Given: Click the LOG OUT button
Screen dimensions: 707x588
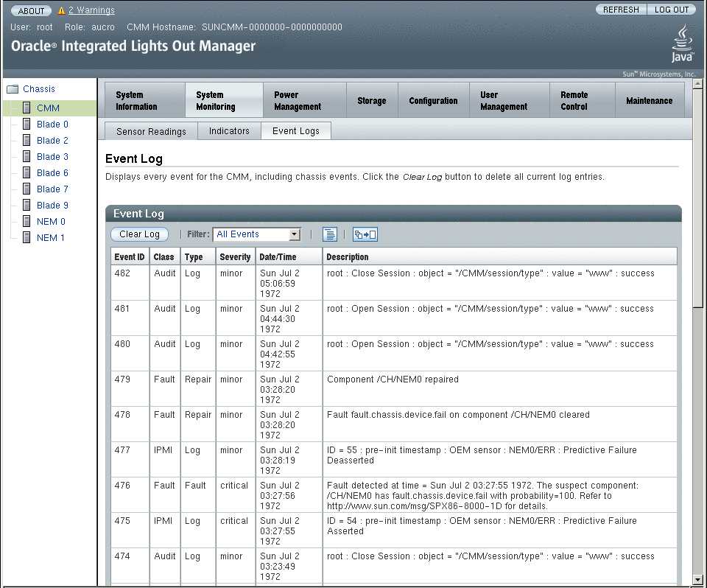Looking at the screenshot, I should 672,10.
